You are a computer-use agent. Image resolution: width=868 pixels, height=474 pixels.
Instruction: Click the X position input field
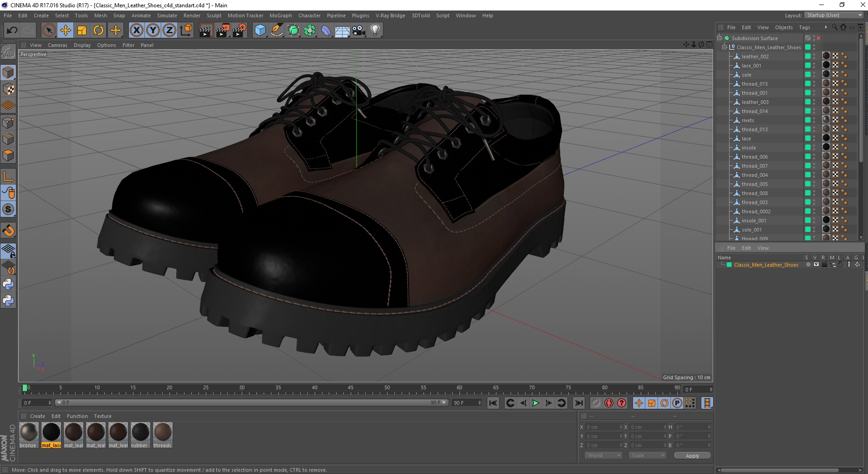603,427
